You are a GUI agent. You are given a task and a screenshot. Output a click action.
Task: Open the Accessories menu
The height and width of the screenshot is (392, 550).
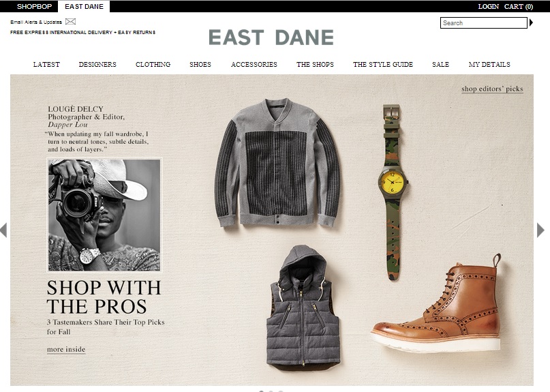click(x=254, y=65)
